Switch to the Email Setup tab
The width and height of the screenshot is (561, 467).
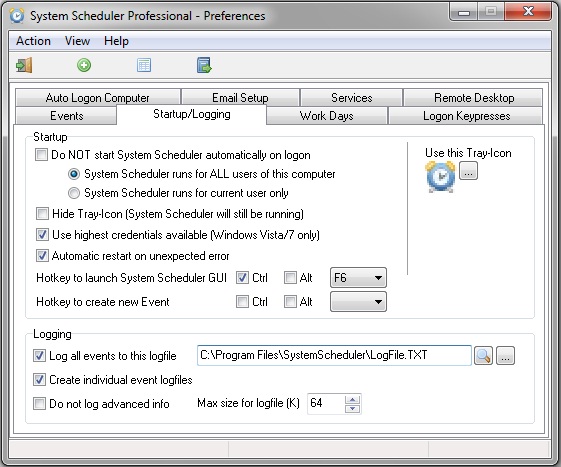pyautogui.click(x=240, y=97)
